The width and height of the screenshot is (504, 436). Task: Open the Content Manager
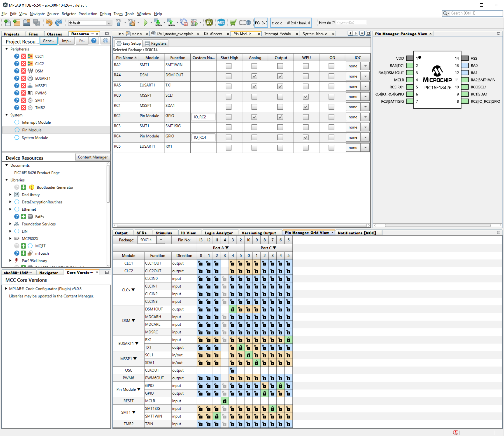[93, 157]
